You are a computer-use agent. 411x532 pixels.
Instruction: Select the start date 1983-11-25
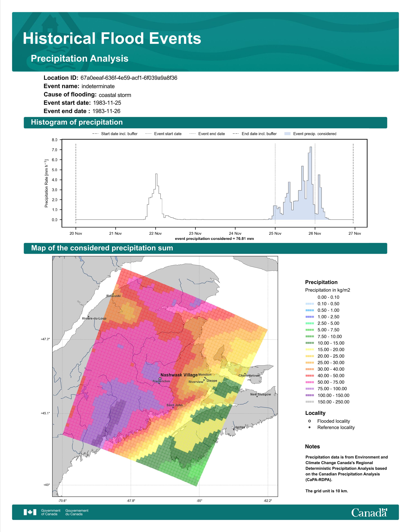coord(107,103)
